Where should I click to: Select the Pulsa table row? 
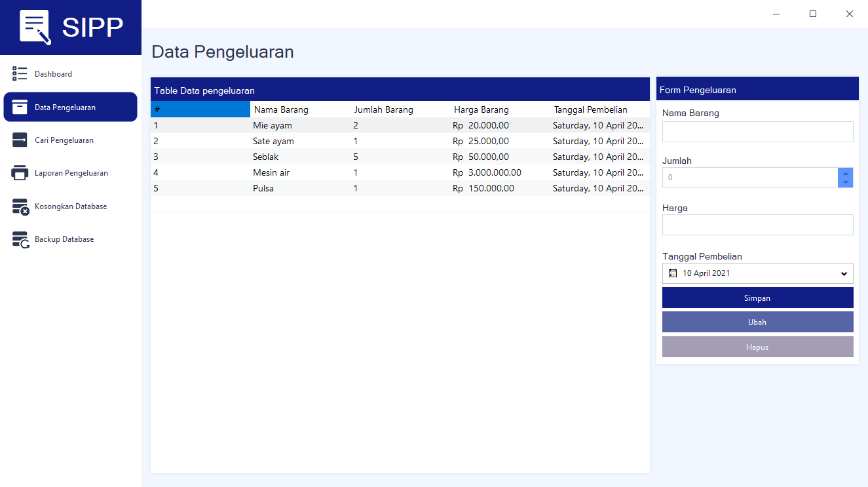tap(400, 188)
